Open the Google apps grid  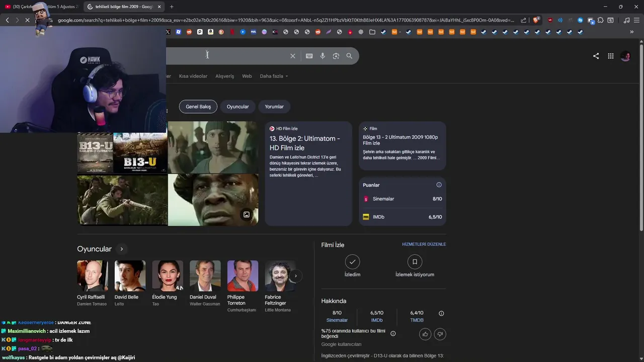pos(610,56)
